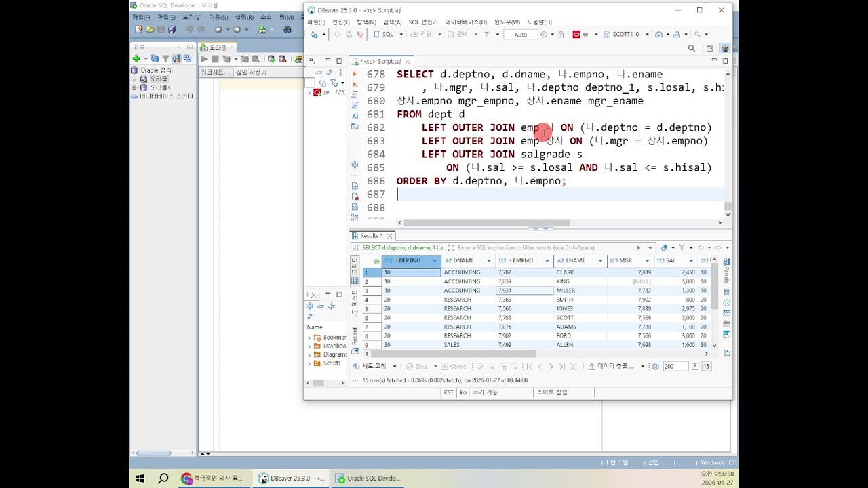The width and height of the screenshot is (868, 488).
Task: Click the open folder icon in SQL Developer toolbar
Action: click(x=150, y=29)
